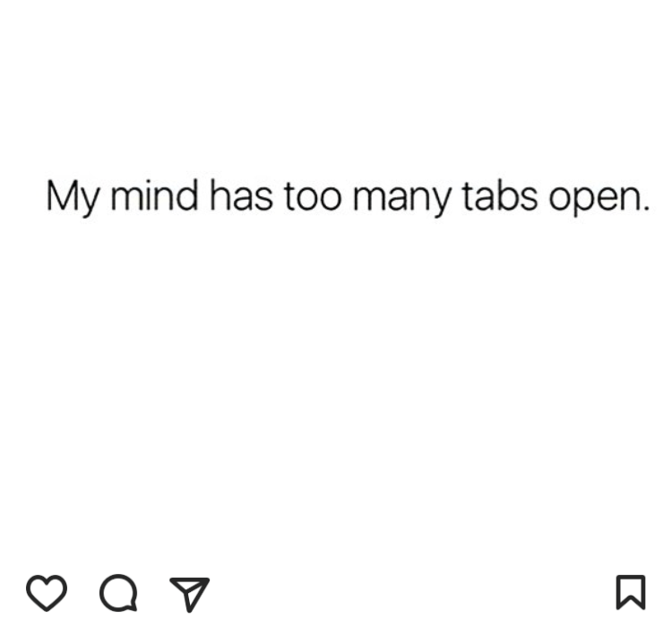Choose the triangular send icon
Image resolution: width=672 pixels, height=627 pixels.
click(190, 593)
